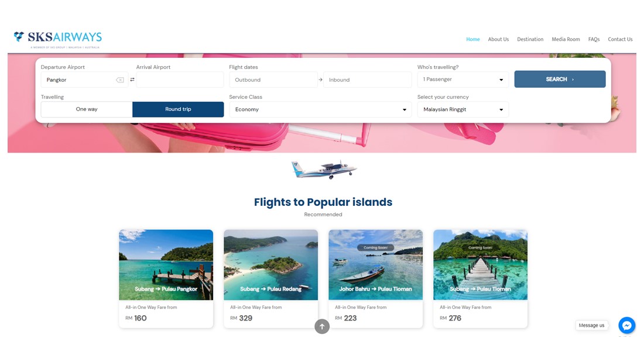Click the arrow between Outbound and Inbound
Viewport: 644px width, 362px height.
320,80
